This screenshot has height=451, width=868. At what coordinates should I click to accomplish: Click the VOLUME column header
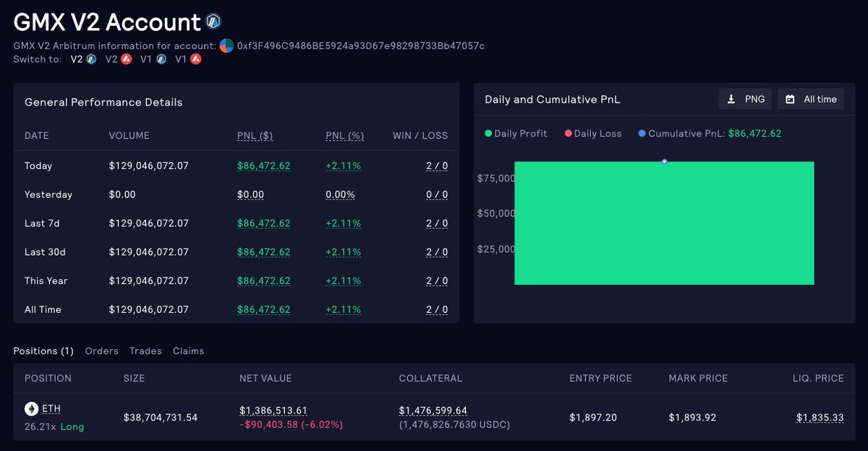click(129, 136)
